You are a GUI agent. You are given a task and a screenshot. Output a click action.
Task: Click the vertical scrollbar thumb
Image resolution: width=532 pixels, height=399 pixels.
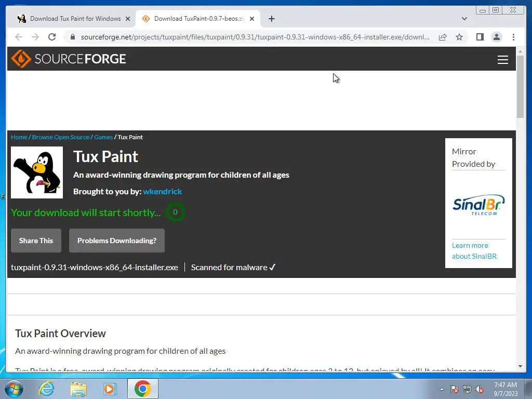coord(520,87)
